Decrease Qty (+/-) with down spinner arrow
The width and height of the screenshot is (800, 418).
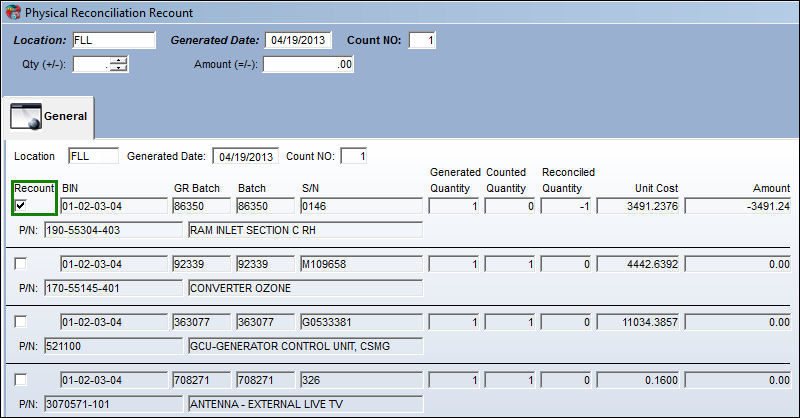[119, 68]
